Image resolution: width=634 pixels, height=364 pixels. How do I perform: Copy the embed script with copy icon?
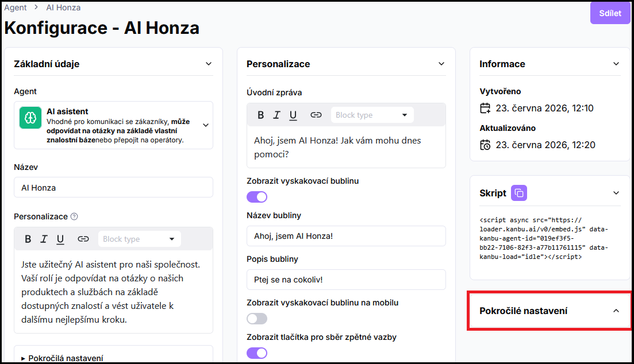coord(519,193)
